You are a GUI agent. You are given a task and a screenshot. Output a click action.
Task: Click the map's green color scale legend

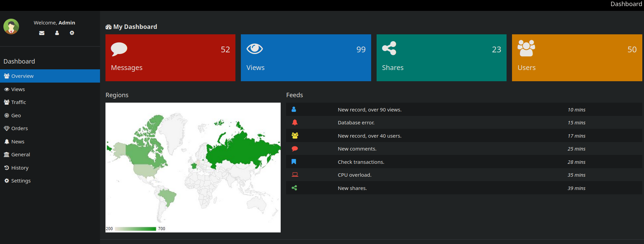coord(135,229)
